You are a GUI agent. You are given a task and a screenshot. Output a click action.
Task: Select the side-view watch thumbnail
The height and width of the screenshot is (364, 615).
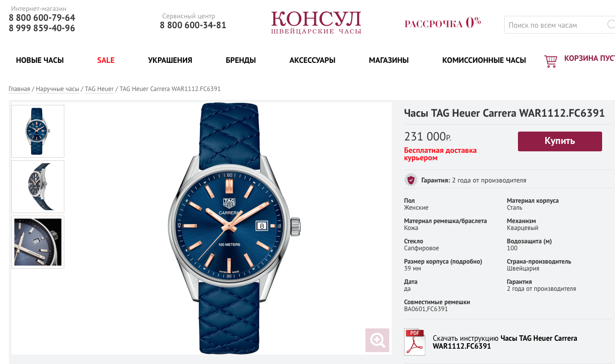tap(38, 186)
